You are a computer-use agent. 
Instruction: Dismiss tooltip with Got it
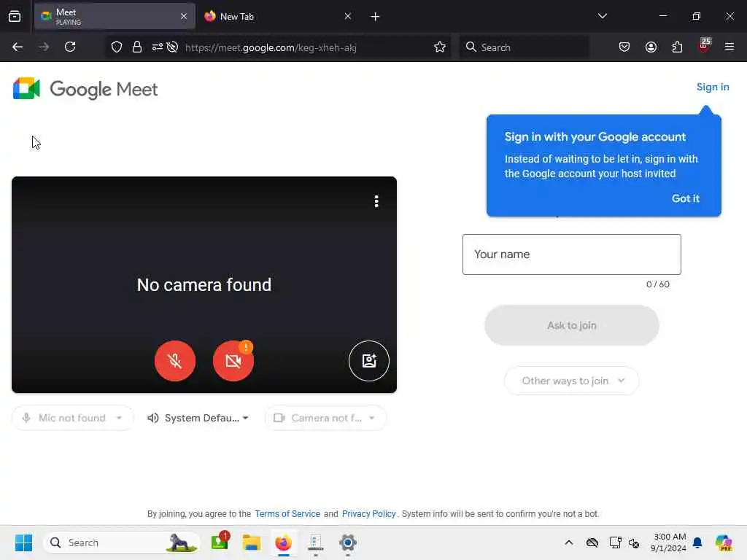[x=685, y=198]
